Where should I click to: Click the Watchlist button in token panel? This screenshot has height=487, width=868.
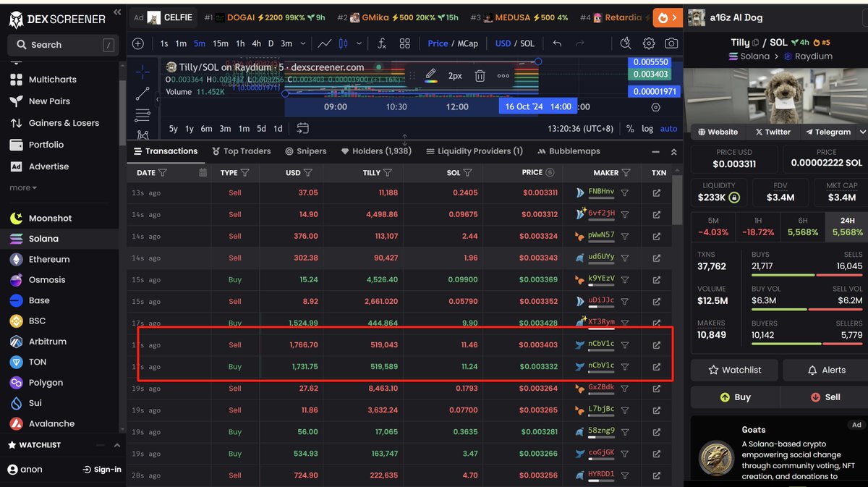click(735, 370)
